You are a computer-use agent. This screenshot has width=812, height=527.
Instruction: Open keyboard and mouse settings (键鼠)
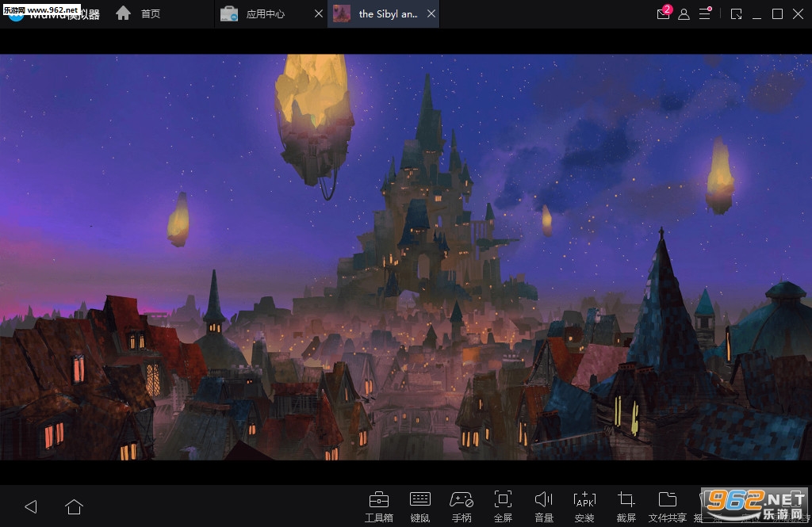click(x=420, y=505)
